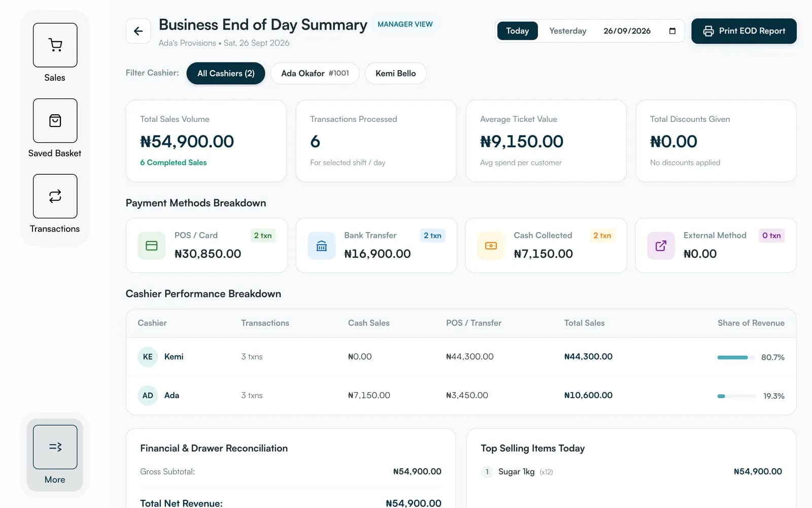Click Ada's 19.3% revenue share bar
The height and width of the screenshot is (508, 812).
[736, 396]
